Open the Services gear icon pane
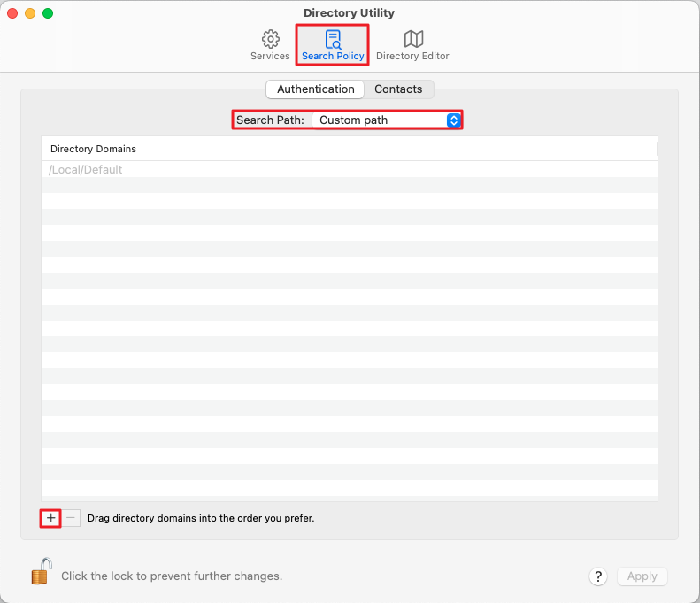700x603 pixels. (x=270, y=40)
